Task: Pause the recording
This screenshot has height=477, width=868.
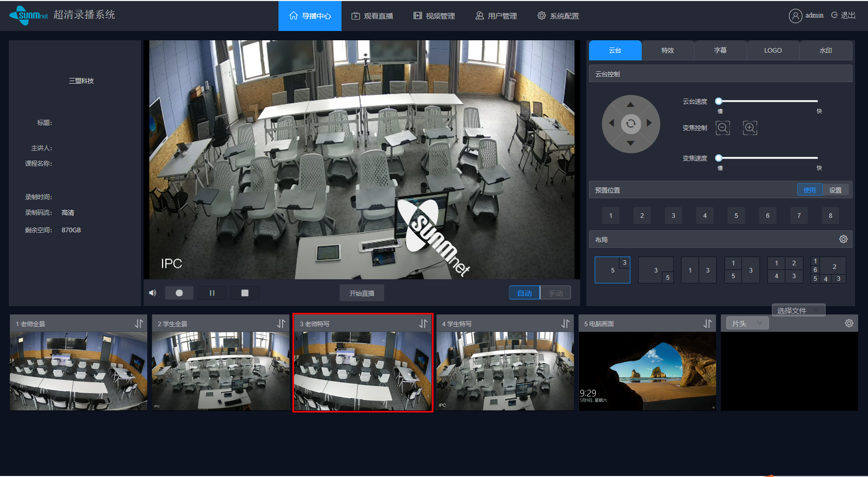Action: [x=212, y=293]
